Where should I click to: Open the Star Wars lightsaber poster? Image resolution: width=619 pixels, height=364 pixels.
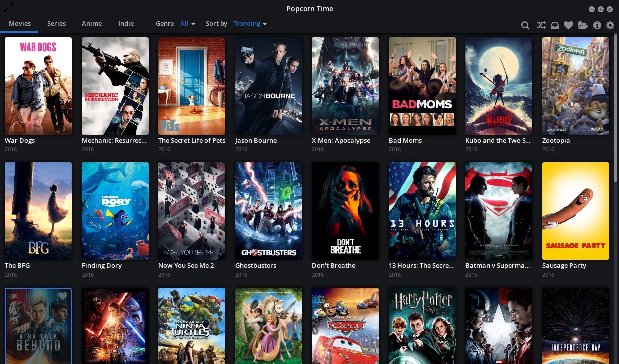[x=115, y=326]
